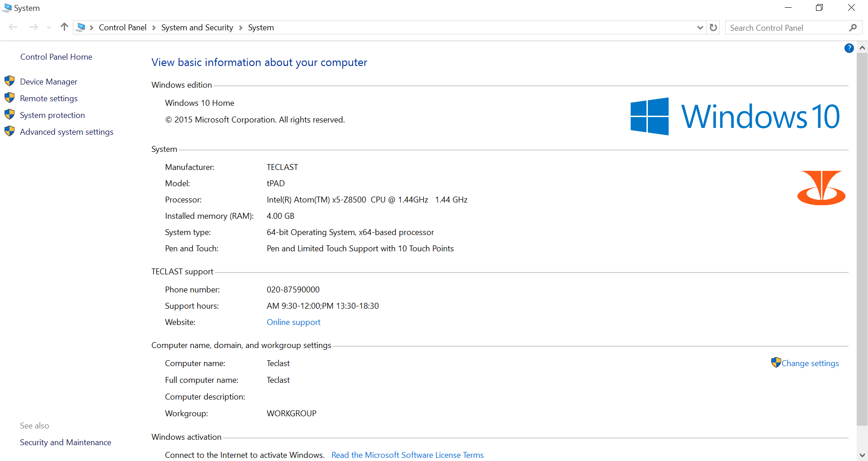Open the recent locations dropdown arrow
868x461 pixels.
tap(49, 28)
